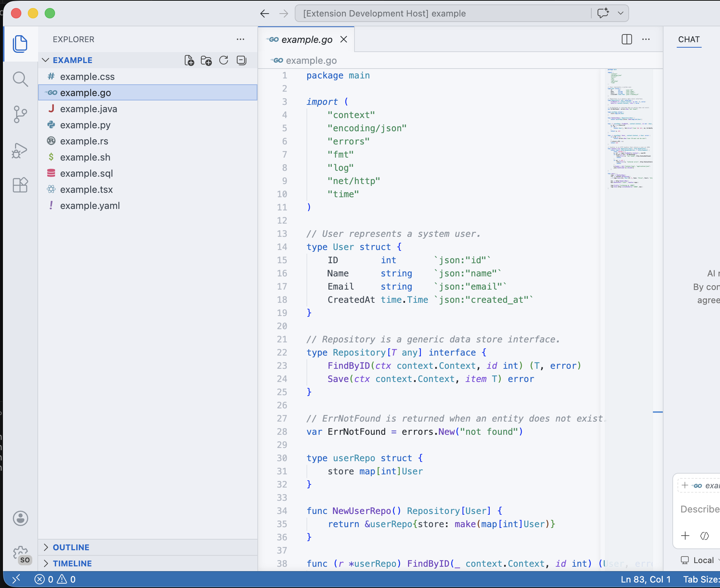Expand the TIMELINE section
Screen dimensions: 720x588
pyautogui.click(x=46, y=563)
